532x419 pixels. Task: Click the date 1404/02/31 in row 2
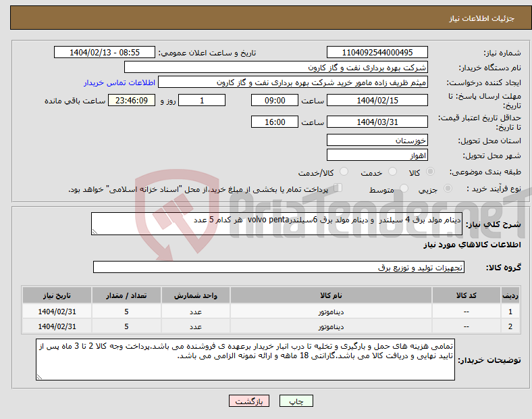tap(57, 326)
